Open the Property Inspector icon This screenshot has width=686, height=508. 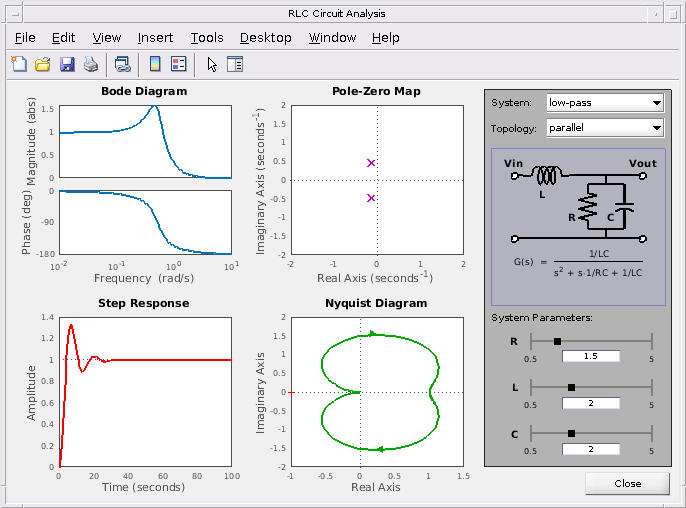coord(235,64)
